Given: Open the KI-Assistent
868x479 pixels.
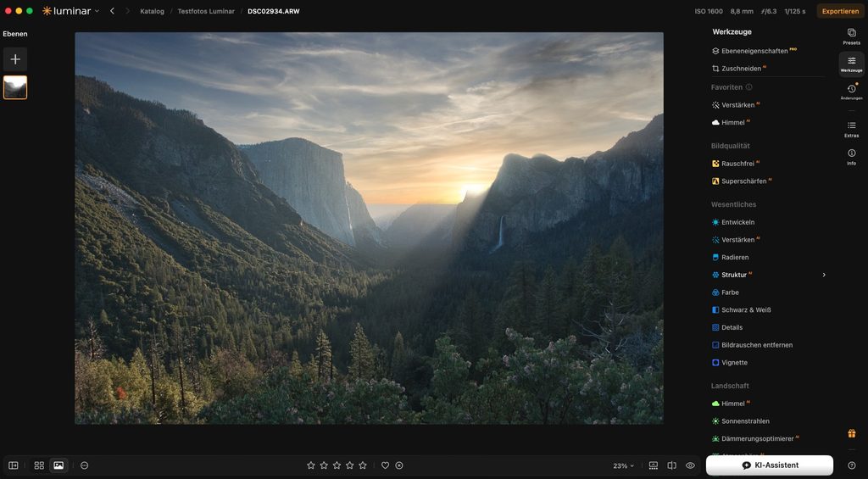Looking at the screenshot, I should coord(770,465).
